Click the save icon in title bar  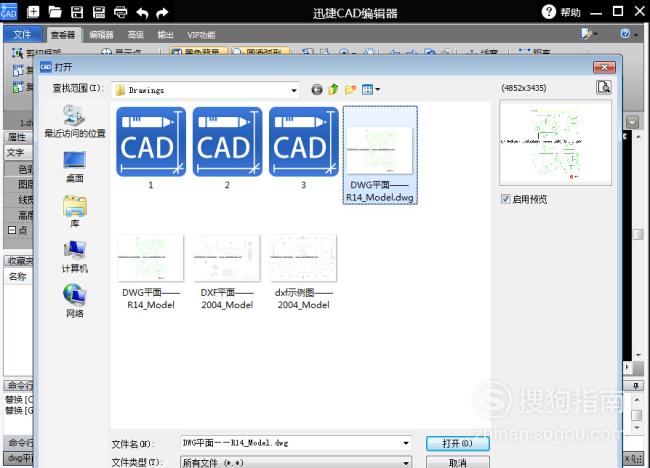click(77, 12)
